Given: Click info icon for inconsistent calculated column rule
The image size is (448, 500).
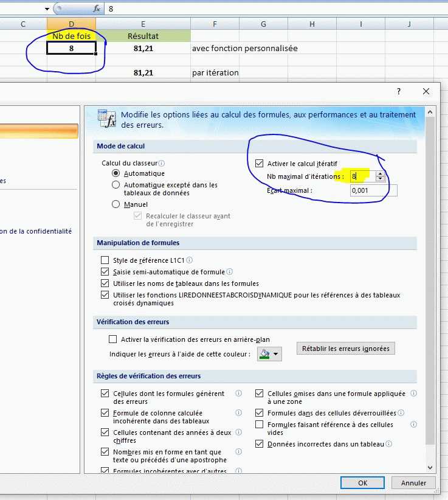Looking at the screenshot, I should click(238, 412).
